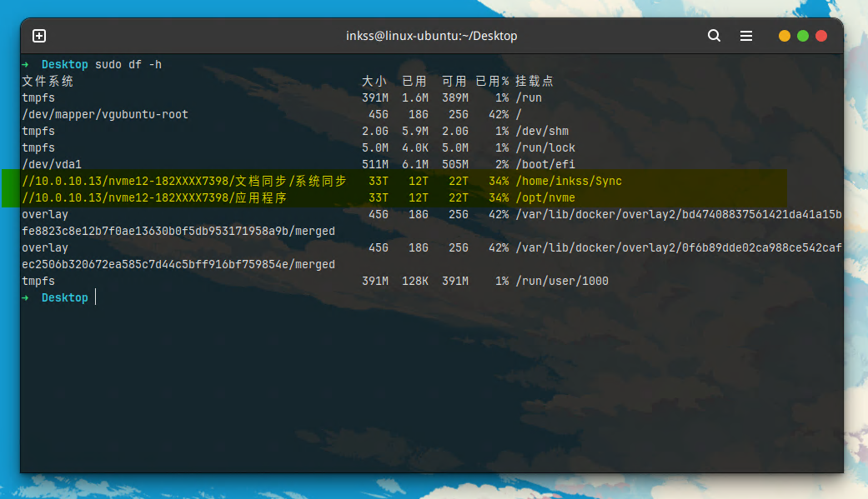
Task: Click the command text 'sudo df -h'
Action: 128,64
